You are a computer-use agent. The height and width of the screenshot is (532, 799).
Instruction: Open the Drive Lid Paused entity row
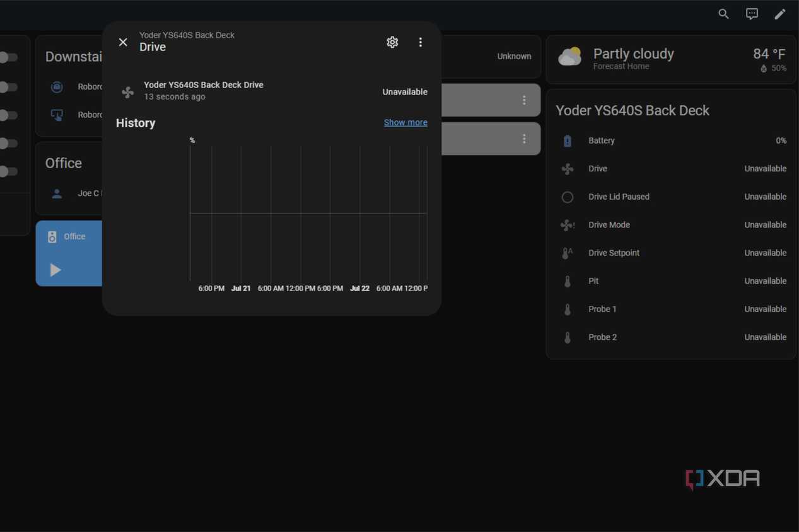click(671, 197)
